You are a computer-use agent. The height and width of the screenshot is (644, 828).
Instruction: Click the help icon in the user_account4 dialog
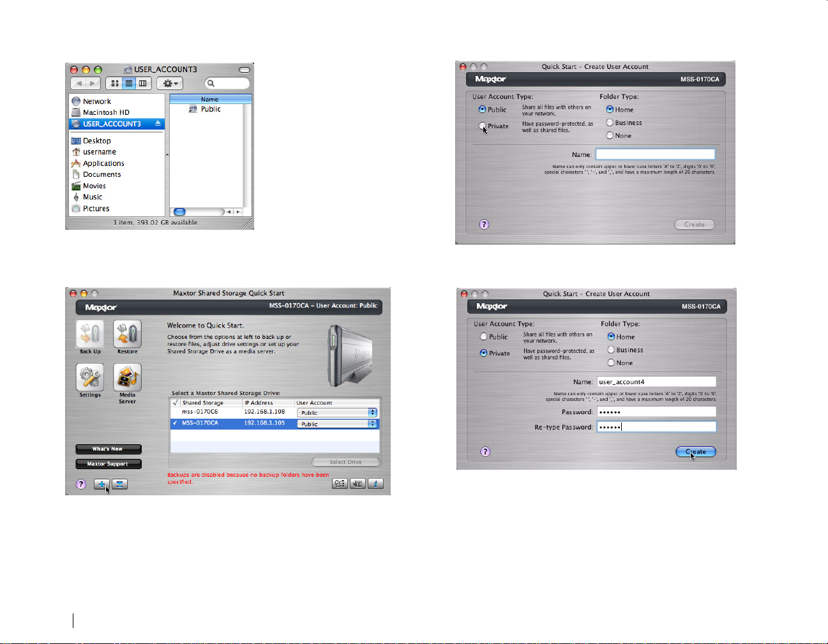pyautogui.click(x=485, y=452)
